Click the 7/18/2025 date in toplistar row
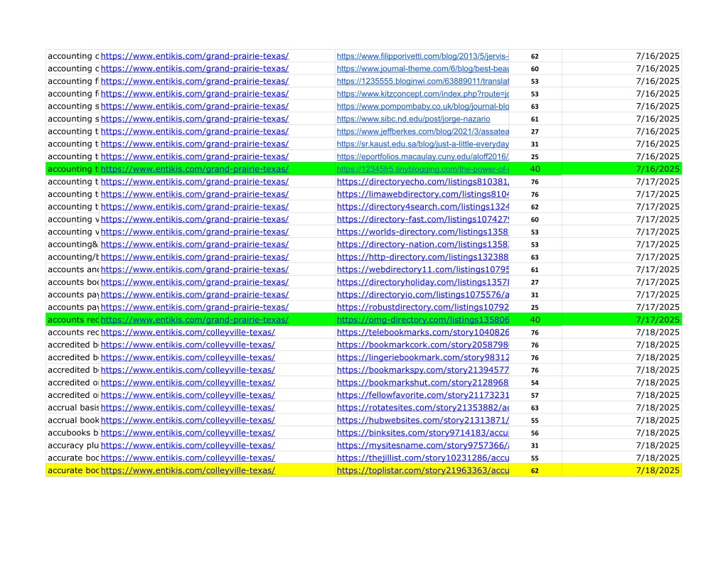The height and width of the screenshot is (562, 728). pos(658,470)
